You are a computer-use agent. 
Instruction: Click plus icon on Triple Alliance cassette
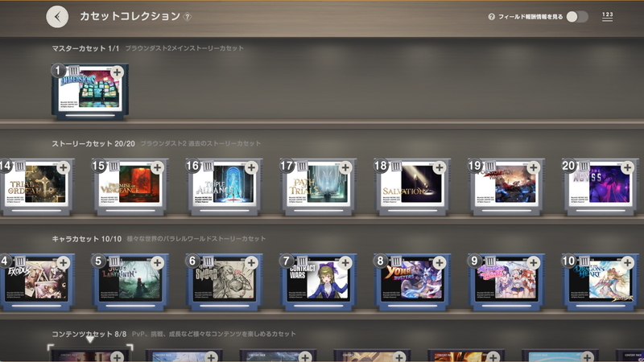point(251,167)
